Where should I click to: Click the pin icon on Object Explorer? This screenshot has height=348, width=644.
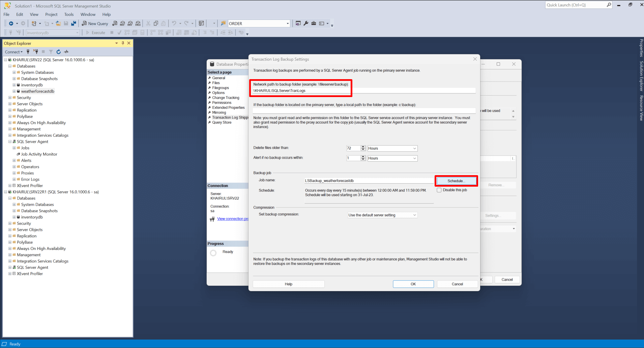pos(123,43)
